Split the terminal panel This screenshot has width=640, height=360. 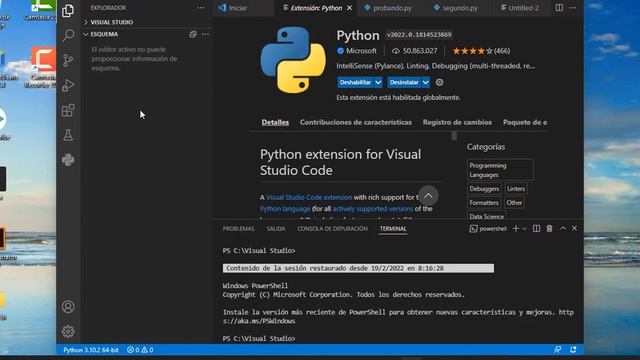pos(536,229)
